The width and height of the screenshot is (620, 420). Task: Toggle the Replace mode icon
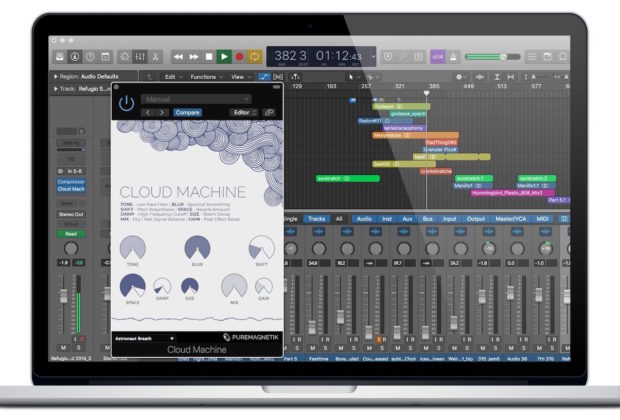(x=388, y=57)
